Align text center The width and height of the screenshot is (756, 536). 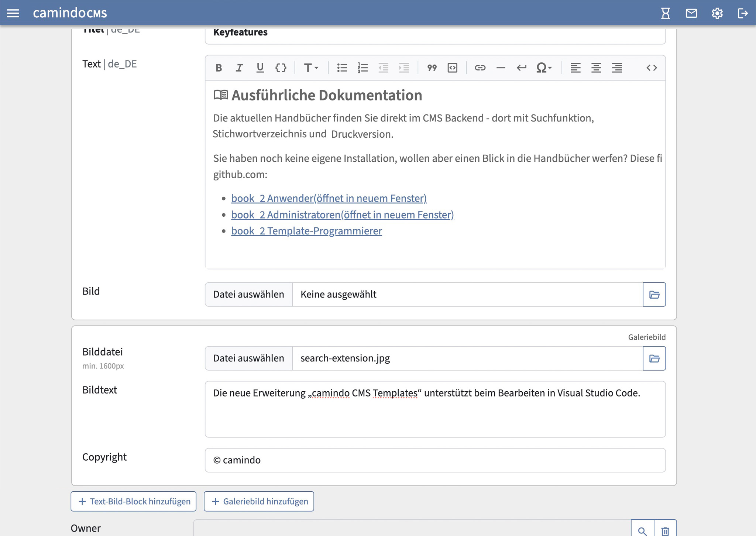[x=596, y=68]
